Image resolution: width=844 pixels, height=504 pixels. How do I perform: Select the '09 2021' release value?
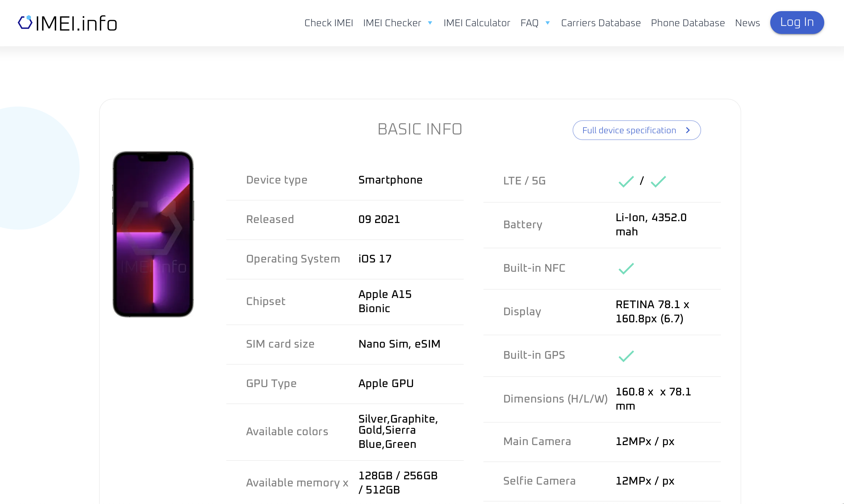pos(379,219)
